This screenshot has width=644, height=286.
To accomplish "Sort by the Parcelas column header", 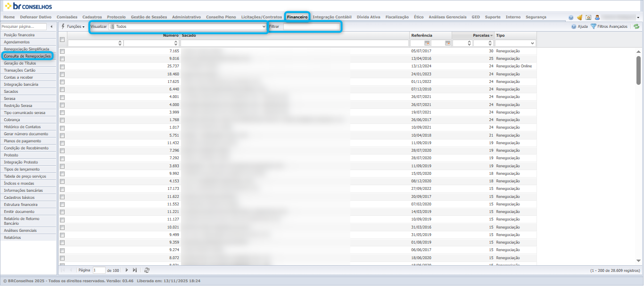I will coord(473,35).
